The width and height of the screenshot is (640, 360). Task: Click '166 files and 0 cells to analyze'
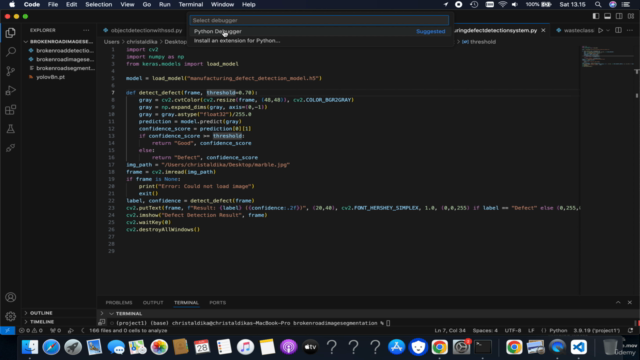click(128, 331)
